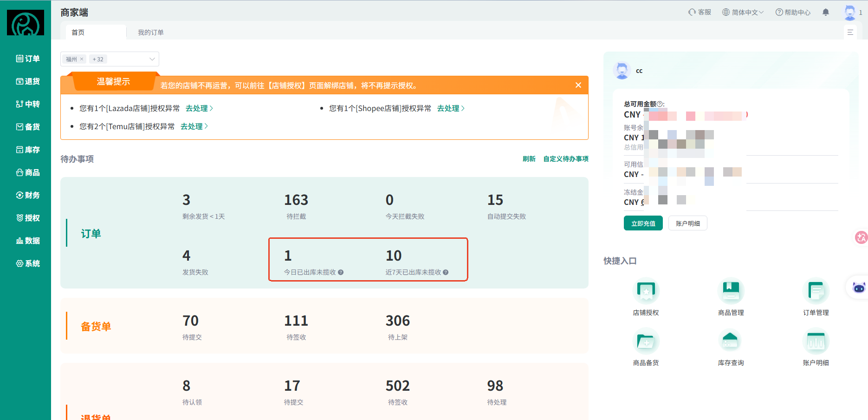
Task: Open 商品管理 quick entry icon
Action: coord(731,291)
